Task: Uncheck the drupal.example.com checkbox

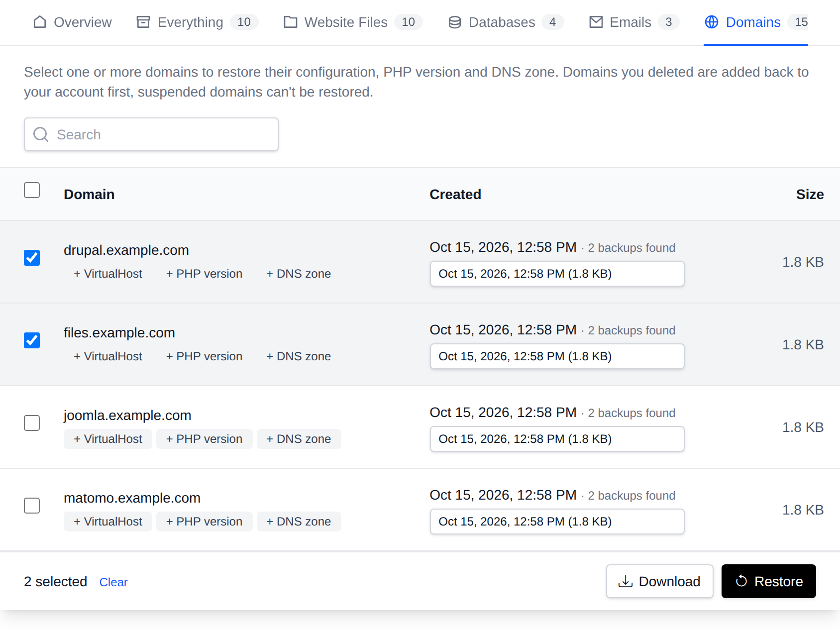Action: (x=32, y=258)
